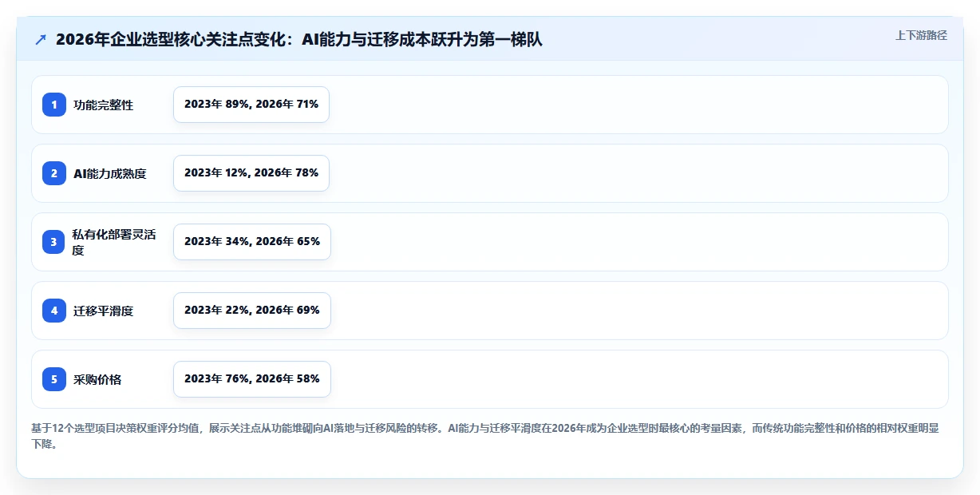The height and width of the screenshot is (495, 980).
Task: Click the footnote starting 基于12个选型项目决策权重评分均值
Action: (x=485, y=436)
